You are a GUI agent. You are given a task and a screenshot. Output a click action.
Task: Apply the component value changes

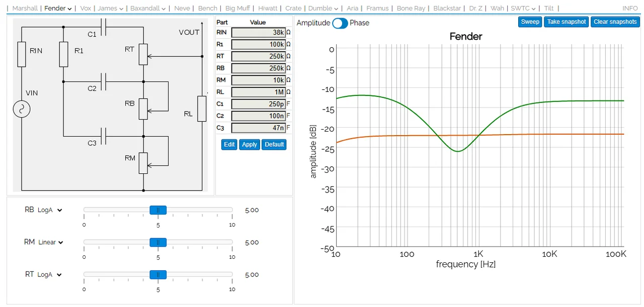[250, 145]
